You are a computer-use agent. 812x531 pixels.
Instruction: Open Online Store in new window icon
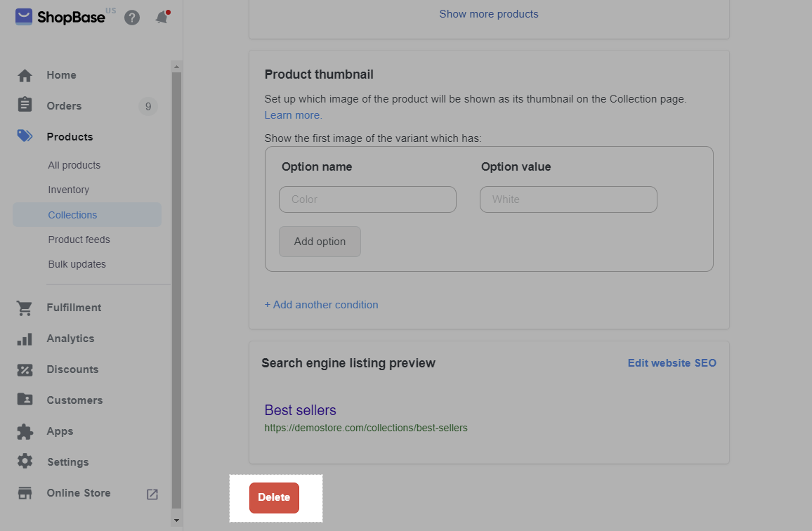[x=152, y=494]
